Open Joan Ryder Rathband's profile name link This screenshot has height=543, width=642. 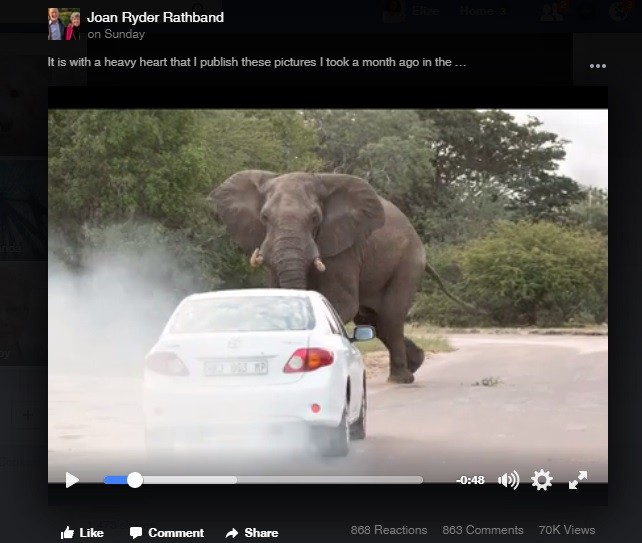pyautogui.click(x=155, y=17)
